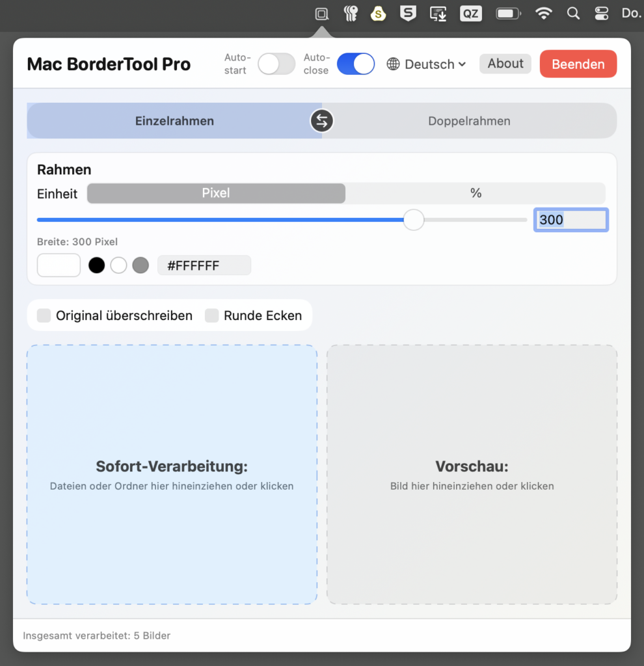This screenshot has width=644, height=666.
Task: Enable the Autostart switch
Action: coord(276,64)
